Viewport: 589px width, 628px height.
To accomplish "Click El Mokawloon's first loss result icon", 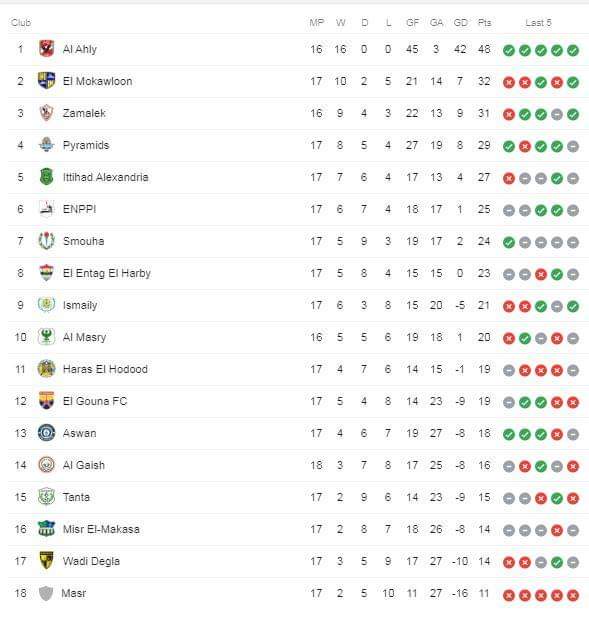I will click(509, 83).
